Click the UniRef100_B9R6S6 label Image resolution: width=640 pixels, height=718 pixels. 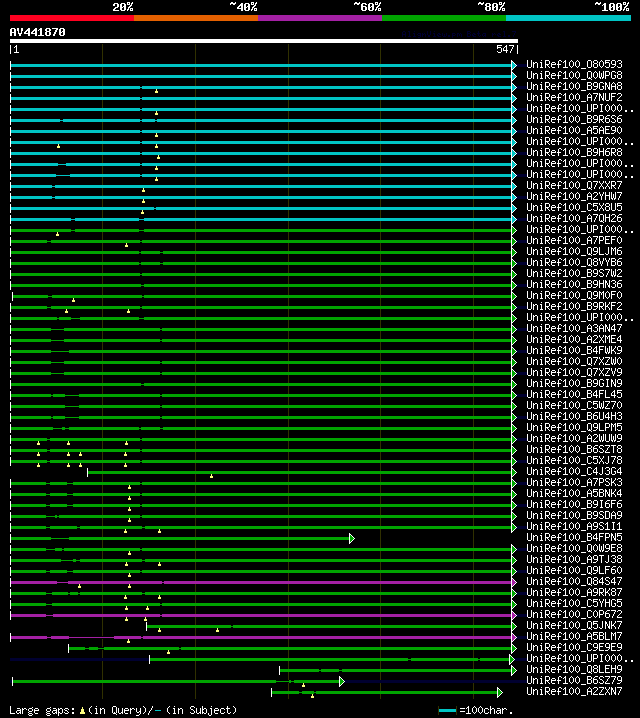pyautogui.click(x=574, y=120)
